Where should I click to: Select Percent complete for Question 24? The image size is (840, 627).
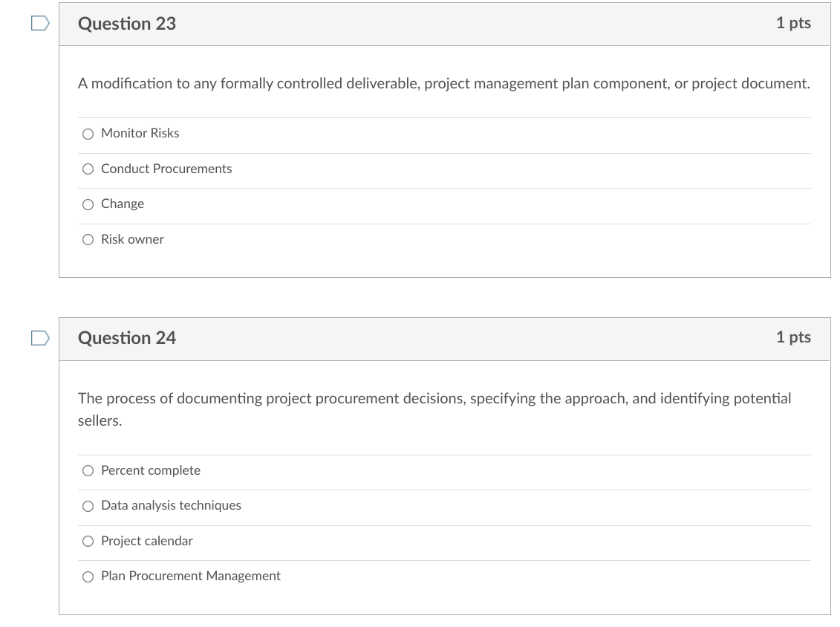point(88,470)
